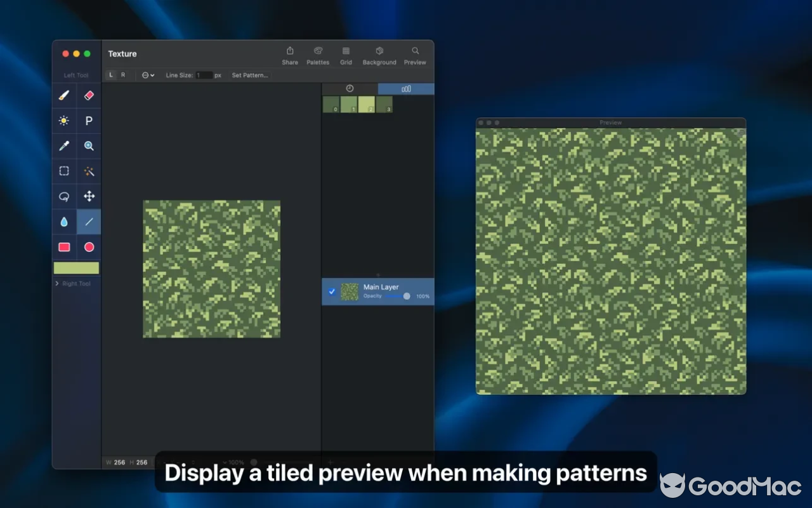Activate the Magnifier tool
The image size is (812, 508).
(x=89, y=146)
